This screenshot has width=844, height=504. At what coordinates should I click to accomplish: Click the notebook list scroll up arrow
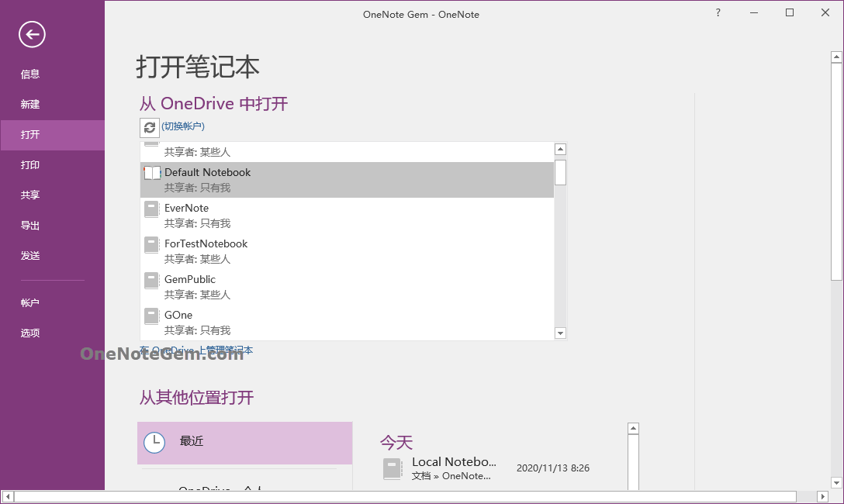(560, 150)
